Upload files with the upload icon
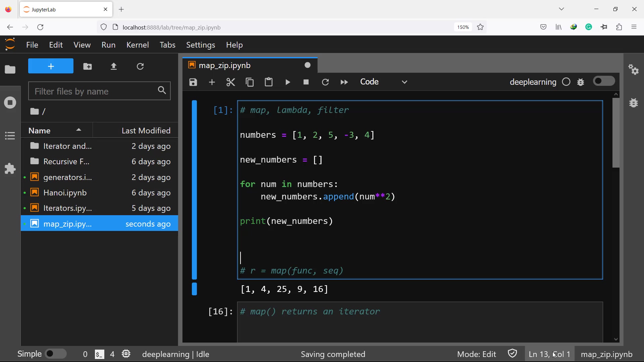The image size is (644, 362). [x=114, y=66]
